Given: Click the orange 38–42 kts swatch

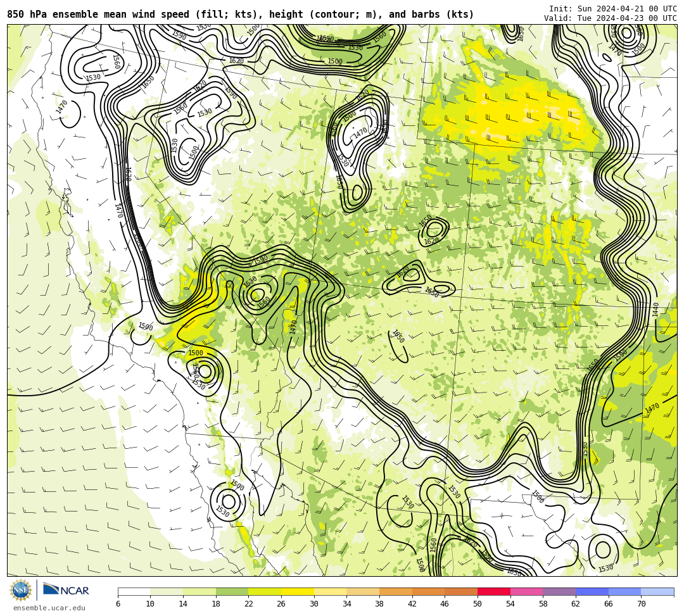Looking at the screenshot, I should 396,591.
